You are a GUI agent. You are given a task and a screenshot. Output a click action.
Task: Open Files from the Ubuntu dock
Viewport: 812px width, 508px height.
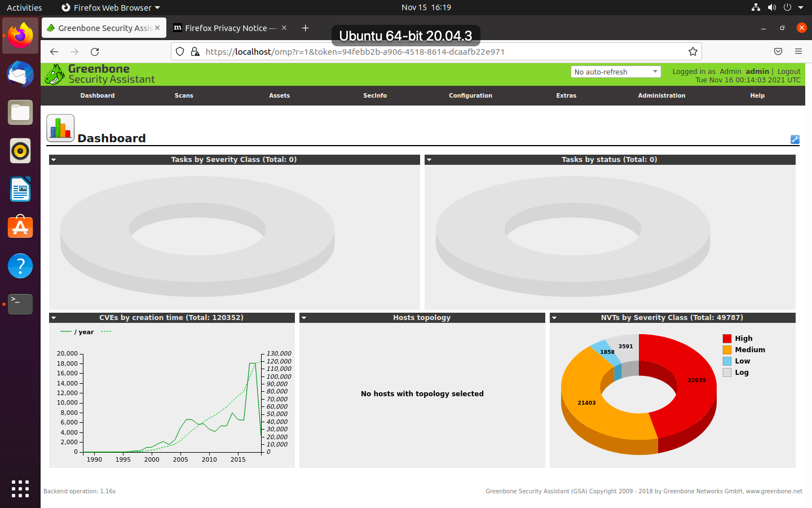click(20, 113)
